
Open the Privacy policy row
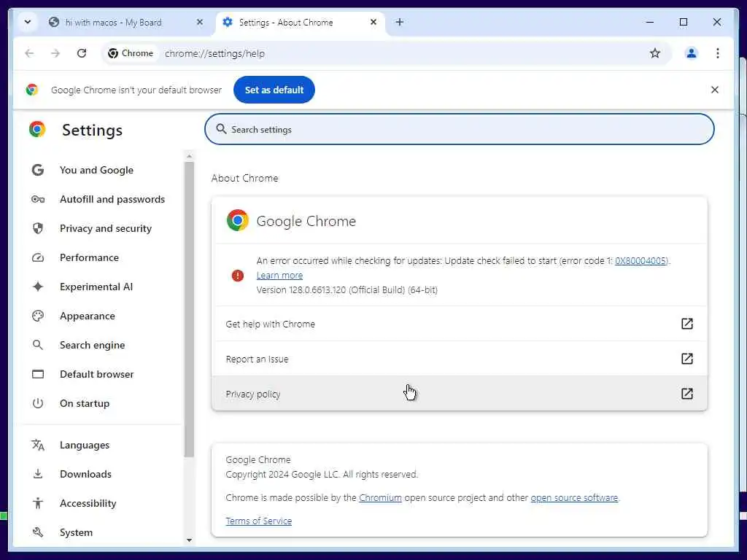460,394
